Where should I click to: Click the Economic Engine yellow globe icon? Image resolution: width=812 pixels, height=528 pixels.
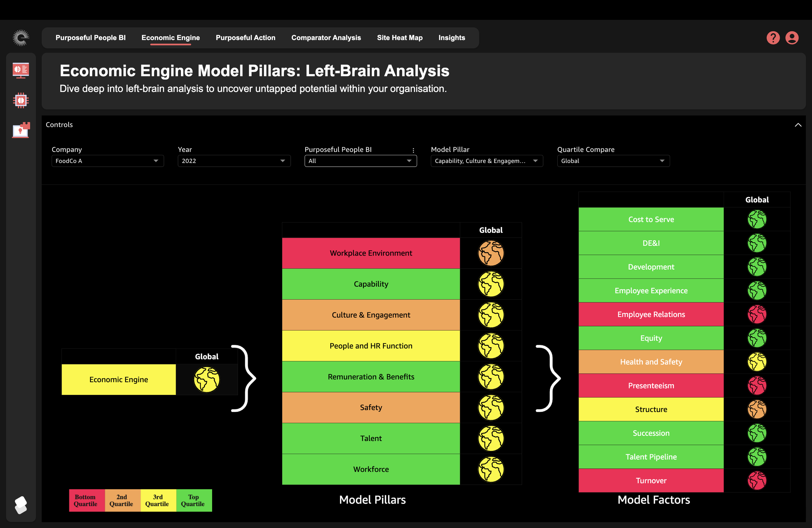pyautogui.click(x=207, y=379)
